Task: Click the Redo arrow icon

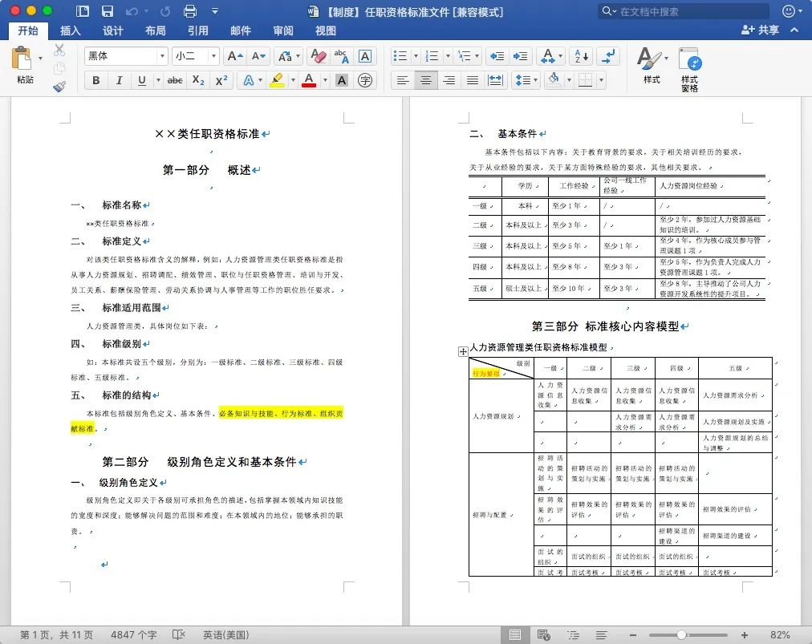Action: tap(165, 11)
